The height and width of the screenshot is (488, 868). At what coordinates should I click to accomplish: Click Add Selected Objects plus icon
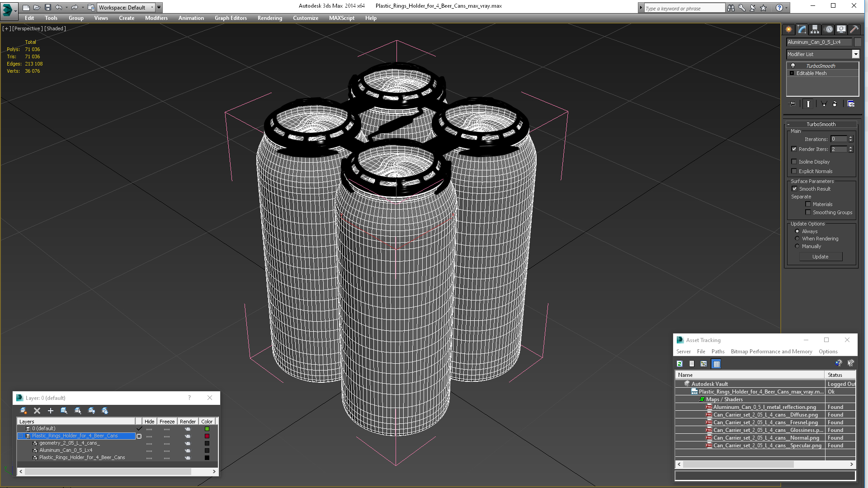point(51,411)
